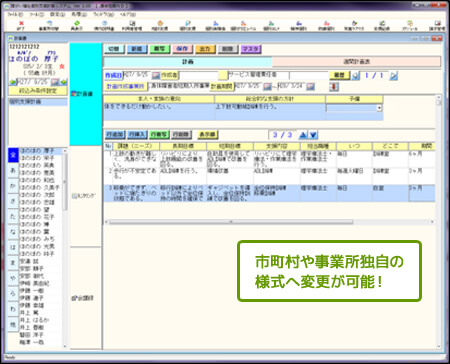Open the calendar icon beside 作成日 date
The image size is (450, 364).
coord(156,75)
